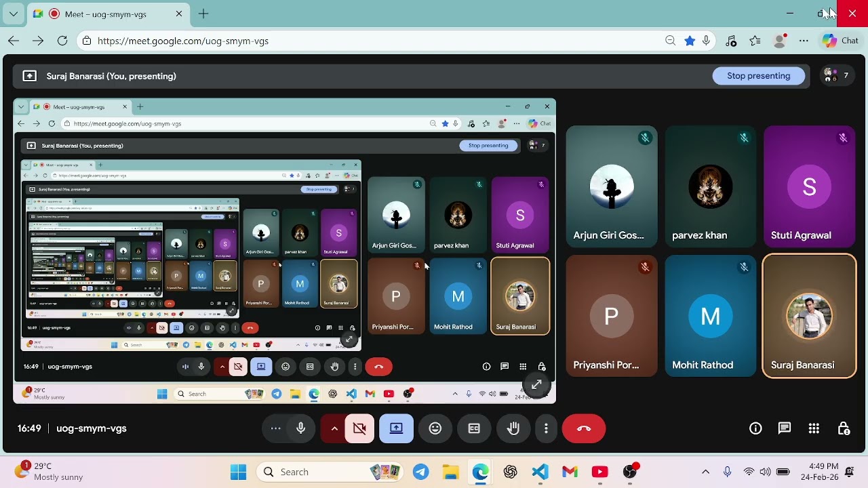The width and height of the screenshot is (868, 488).
Task: Click the browser back arrow
Action: pyautogui.click(x=14, y=41)
